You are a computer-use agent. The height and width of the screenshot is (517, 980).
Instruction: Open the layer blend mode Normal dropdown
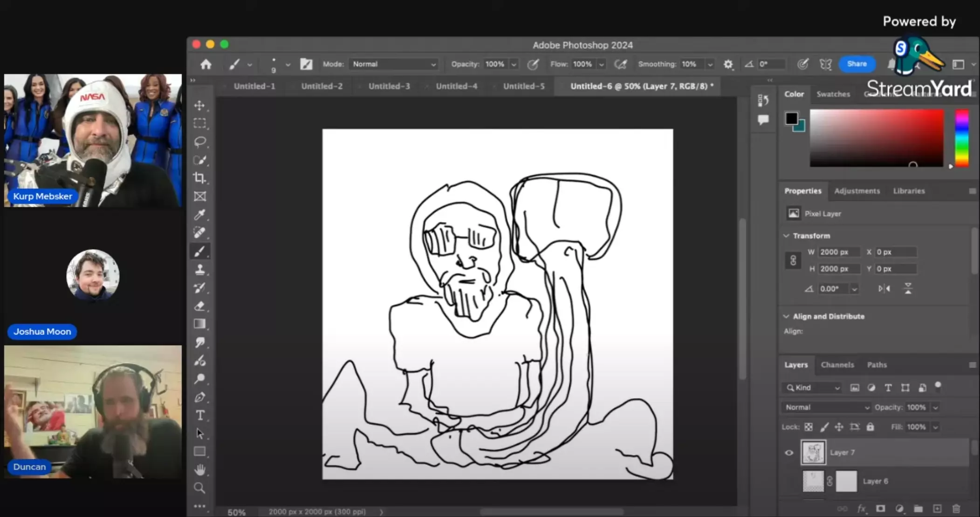(827, 408)
